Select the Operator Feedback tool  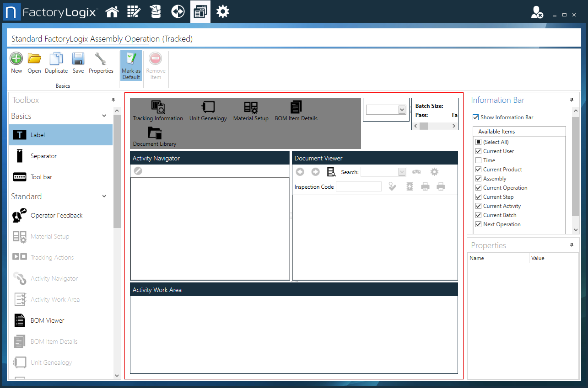coord(60,215)
